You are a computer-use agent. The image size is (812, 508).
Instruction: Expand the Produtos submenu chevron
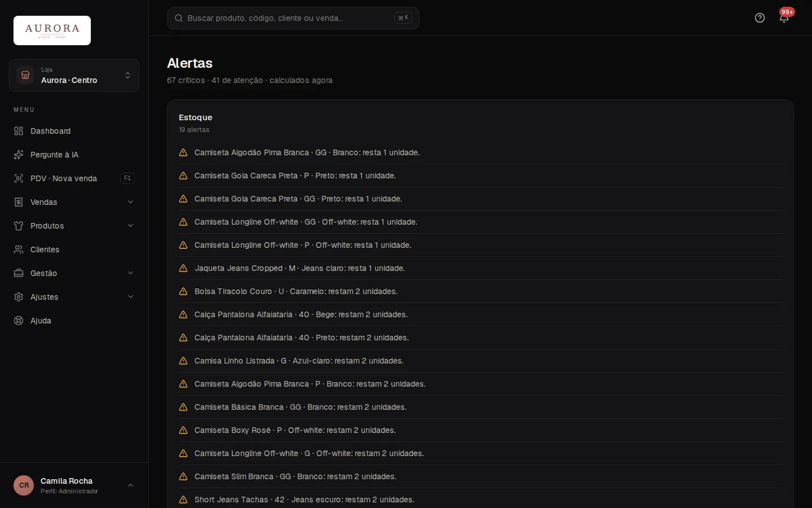click(x=130, y=226)
